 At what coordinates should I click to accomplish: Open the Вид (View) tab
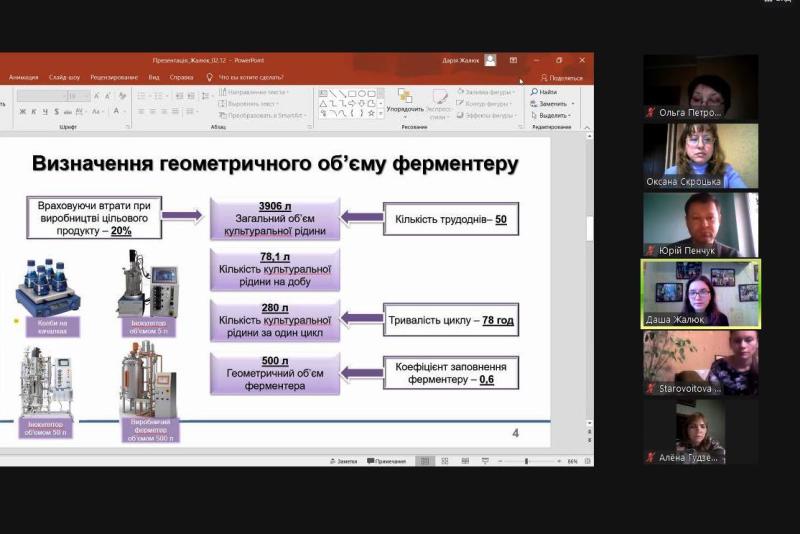click(x=154, y=77)
